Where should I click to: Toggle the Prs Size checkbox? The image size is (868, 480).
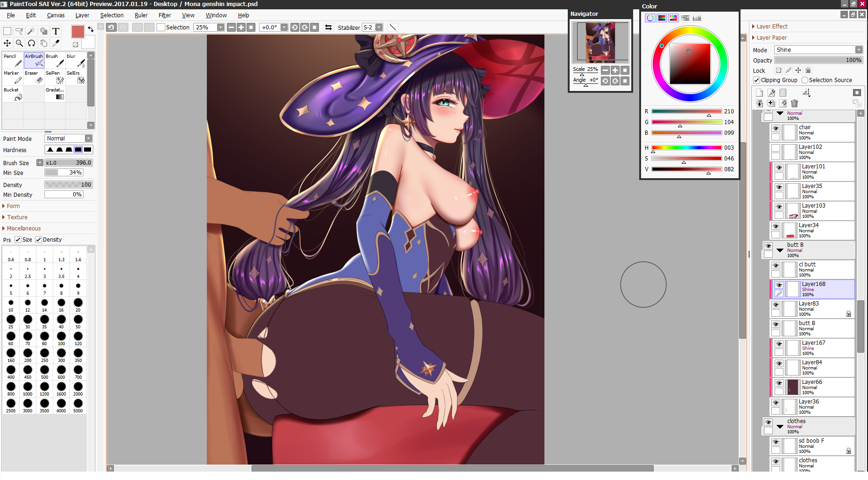coord(18,239)
